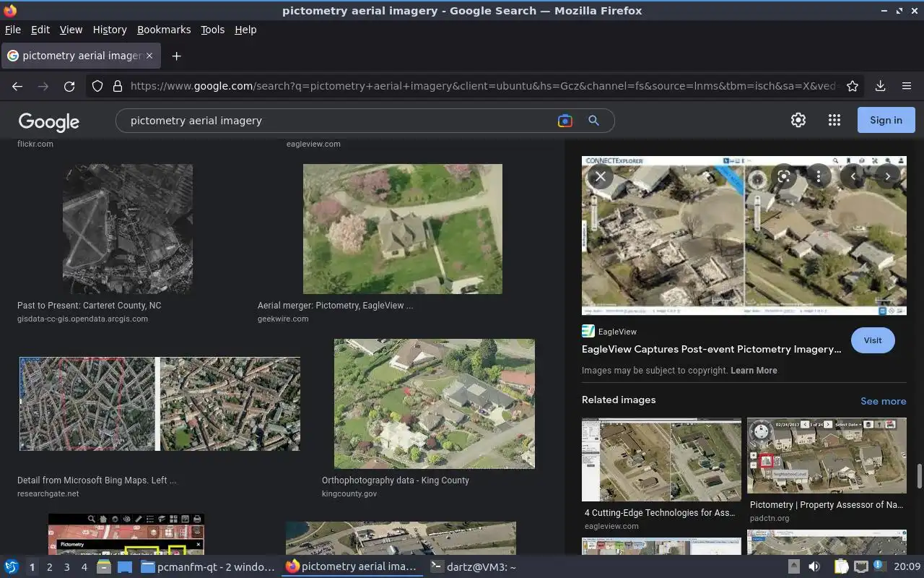This screenshot has height=578, width=924.
Task: Click the Visit button for EagleView result
Action: click(x=873, y=340)
